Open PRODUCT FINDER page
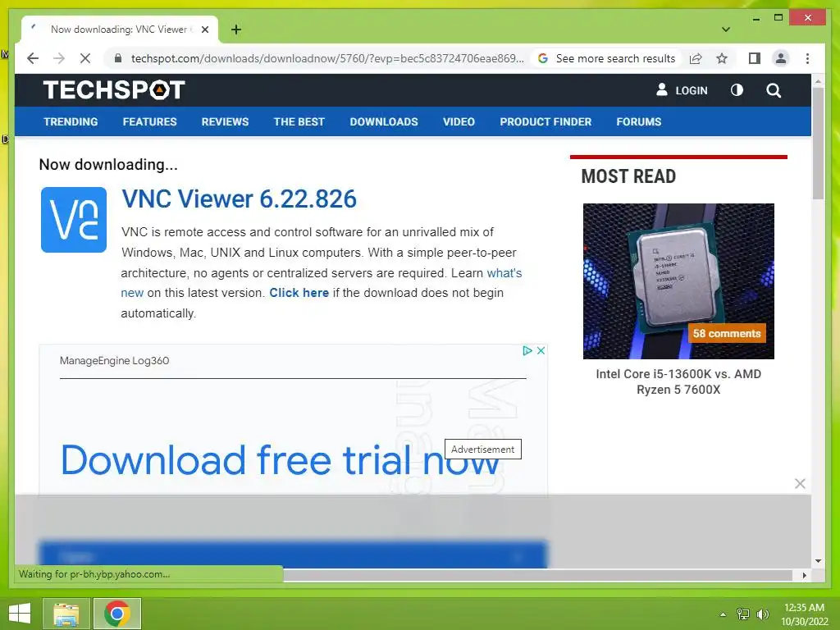 click(546, 121)
